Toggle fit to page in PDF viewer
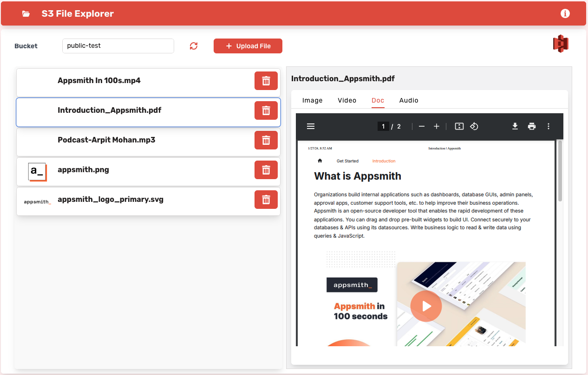 [459, 126]
